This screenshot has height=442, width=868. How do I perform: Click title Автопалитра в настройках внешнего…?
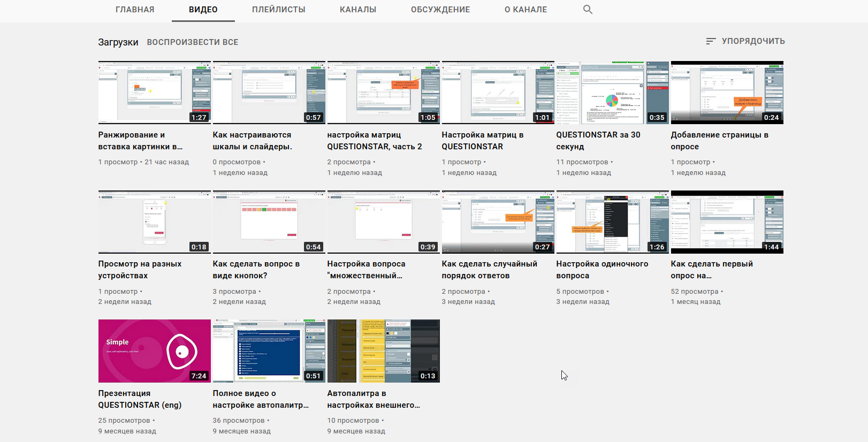[x=374, y=399]
